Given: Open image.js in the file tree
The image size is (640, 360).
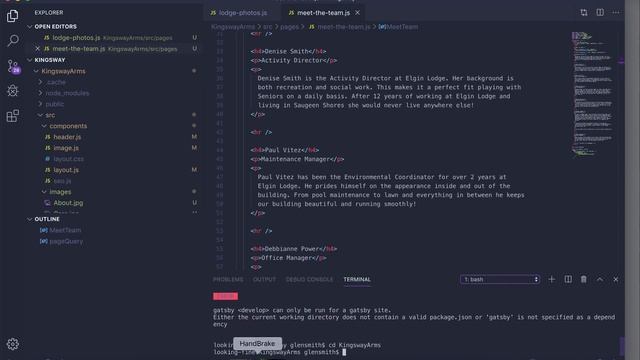Looking at the screenshot, I should (x=66, y=148).
